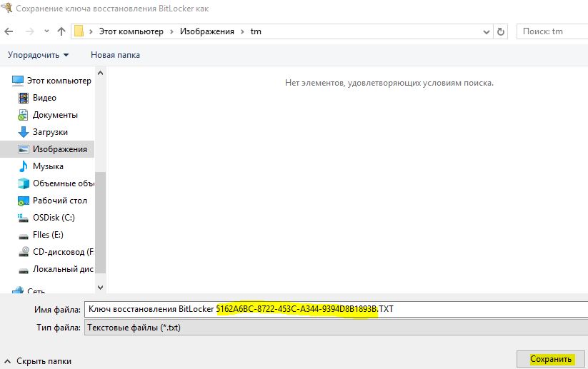This screenshot has width=588, height=369.
Task: Select 'Изображения' in the sidebar
Action: click(x=59, y=149)
